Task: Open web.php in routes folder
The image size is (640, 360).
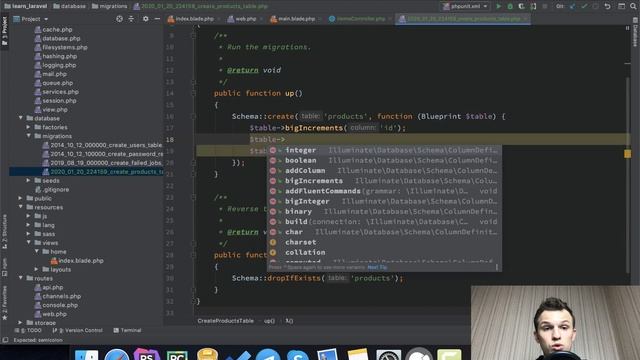Action: click(54, 314)
